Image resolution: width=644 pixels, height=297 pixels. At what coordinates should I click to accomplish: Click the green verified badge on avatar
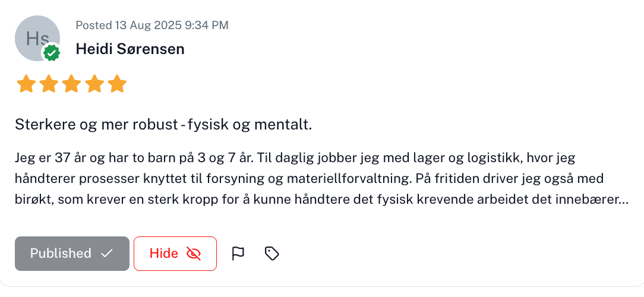coord(52,53)
